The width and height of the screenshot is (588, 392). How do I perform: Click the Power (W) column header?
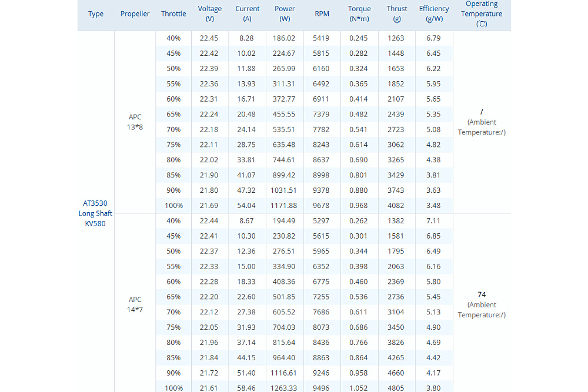[285, 14]
